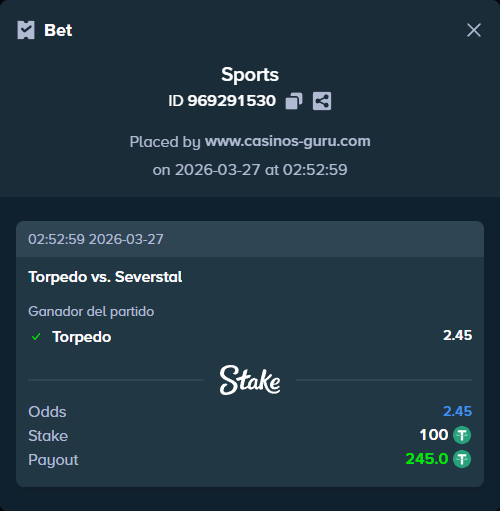Click the white 2.45 odds beside Torpedo
Screen dimensions: 500x511
457,335
